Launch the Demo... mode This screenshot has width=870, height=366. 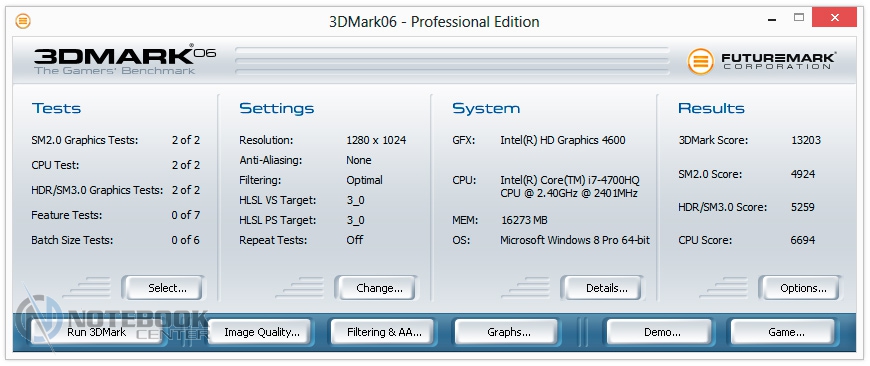point(659,332)
